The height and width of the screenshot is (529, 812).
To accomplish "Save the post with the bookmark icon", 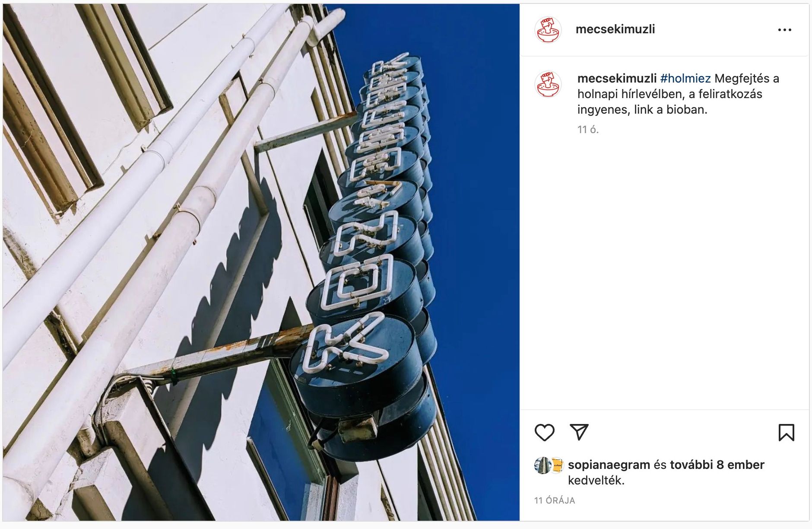I will (786, 433).
